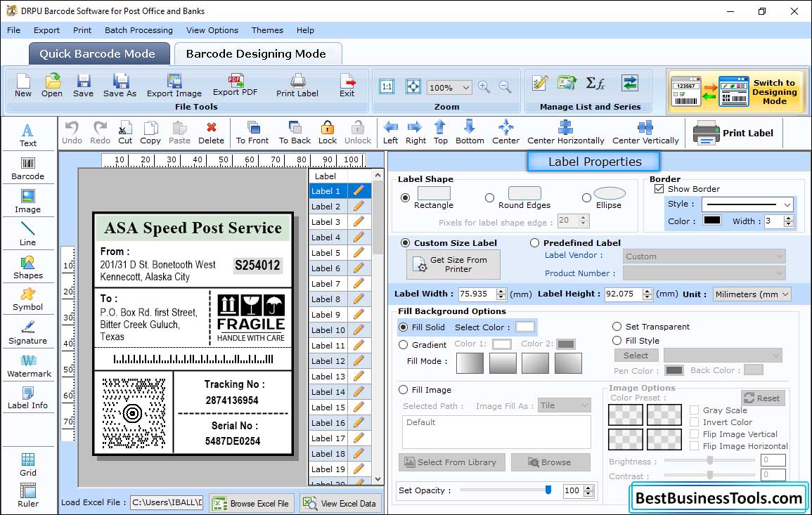This screenshot has height=515, width=812.
Task: Select the Line drawing tool
Action: click(28, 234)
